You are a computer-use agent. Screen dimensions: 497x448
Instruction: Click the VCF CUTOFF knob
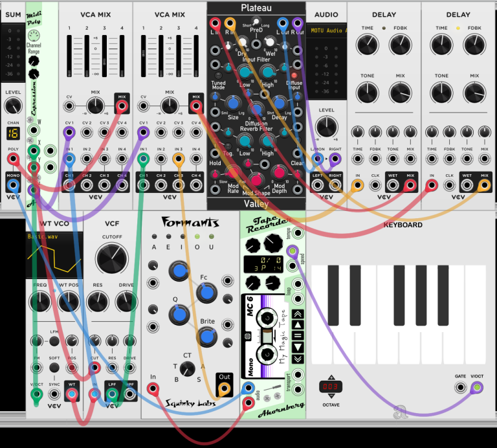click(x=112, y=259)
